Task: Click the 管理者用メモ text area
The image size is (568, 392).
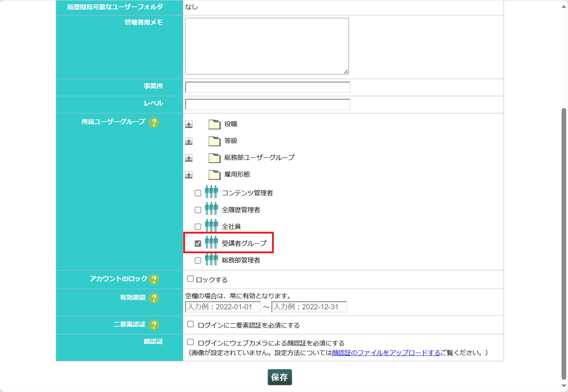Action: point(267,46)
